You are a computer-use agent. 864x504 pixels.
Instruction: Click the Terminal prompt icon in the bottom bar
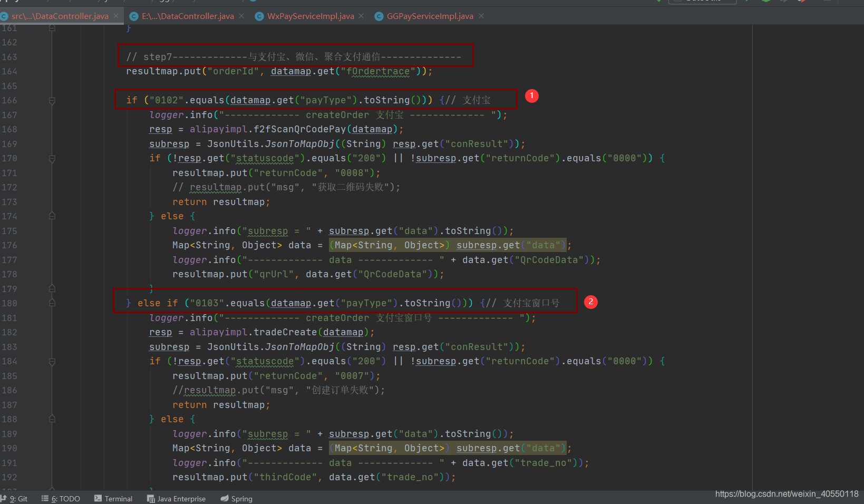[98, 498]
